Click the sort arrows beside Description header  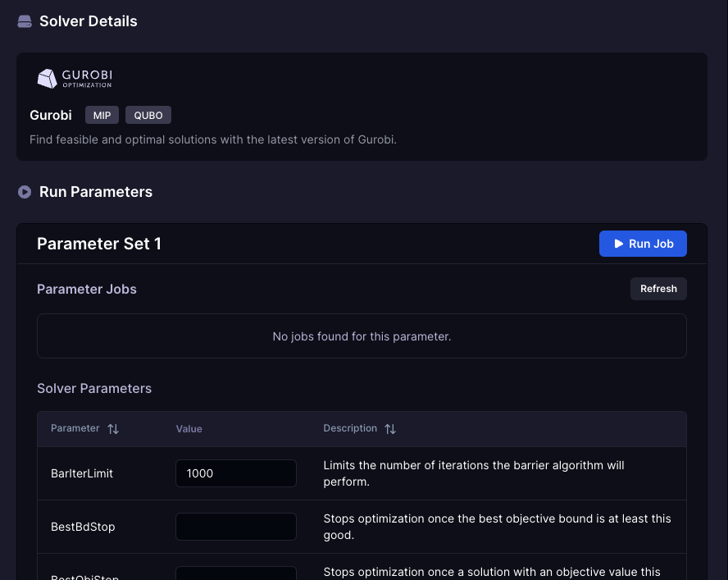click(x=390, y=429)
